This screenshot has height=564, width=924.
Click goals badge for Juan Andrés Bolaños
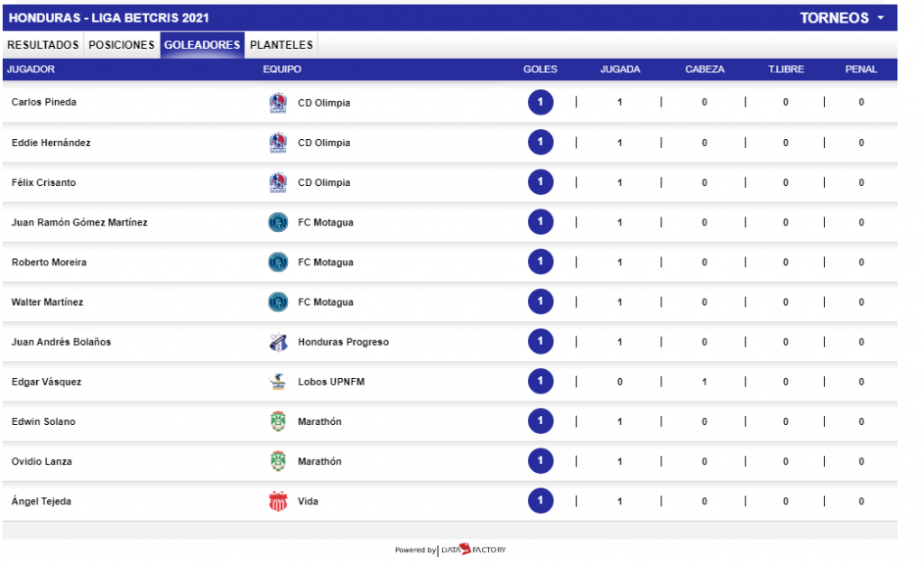tap(541, 341)
